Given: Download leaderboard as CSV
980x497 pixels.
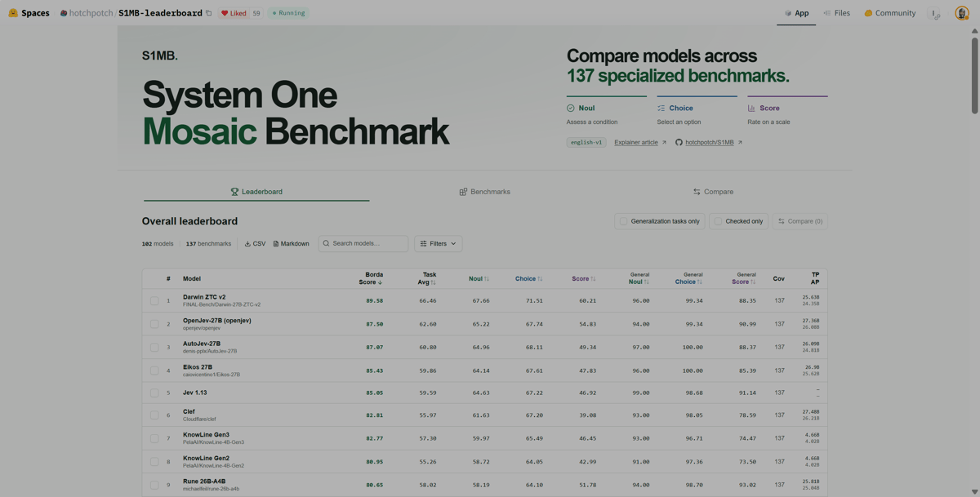Looking at the screenshot, I should coord(256,244).
